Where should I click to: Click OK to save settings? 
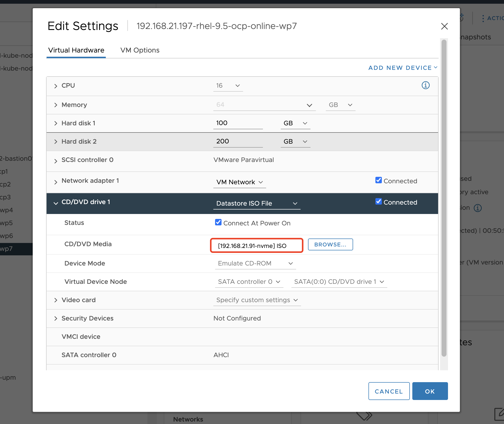[430, 391]
